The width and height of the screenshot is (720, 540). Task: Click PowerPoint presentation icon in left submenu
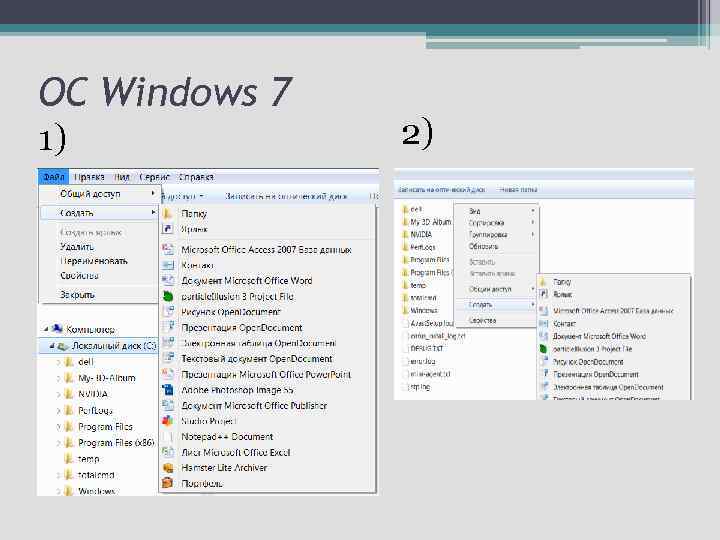point(168,374)
